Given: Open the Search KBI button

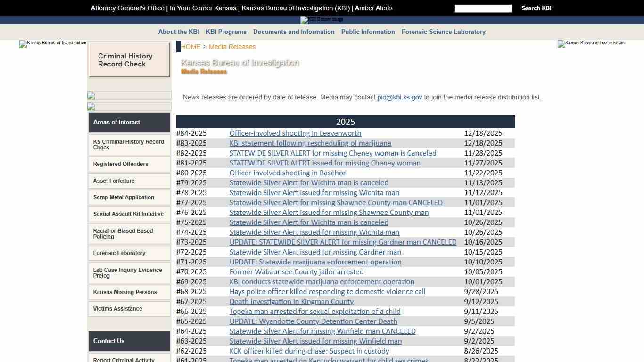Looking at the screenshot, I should pyautogui.click(x=536, y=8).
